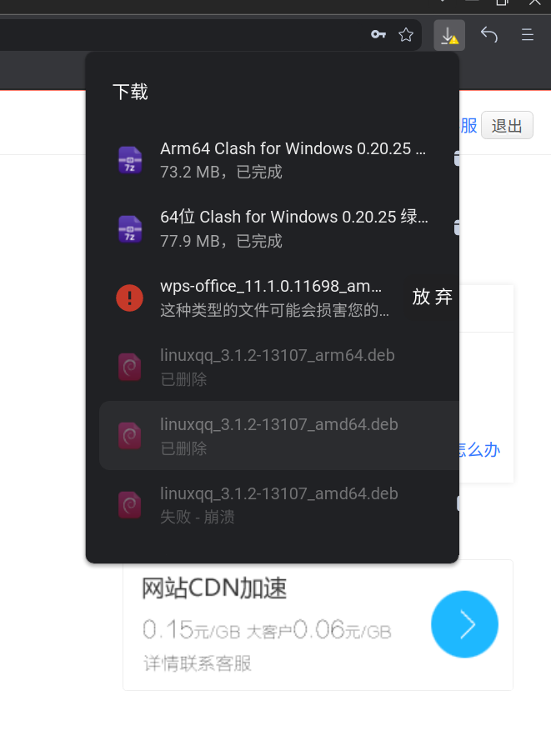Click deb icon of failed linuxqq amd64
This screenshot has width=551, height=756.
coord(130,505)
